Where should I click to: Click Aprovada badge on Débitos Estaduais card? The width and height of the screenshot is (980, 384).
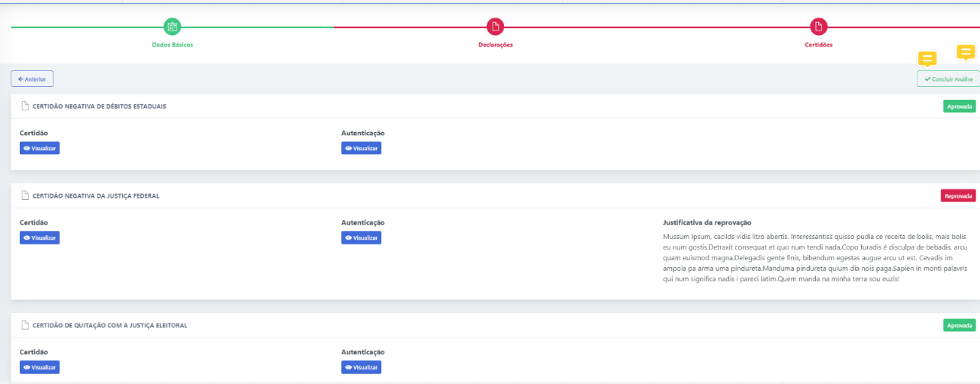959,106
